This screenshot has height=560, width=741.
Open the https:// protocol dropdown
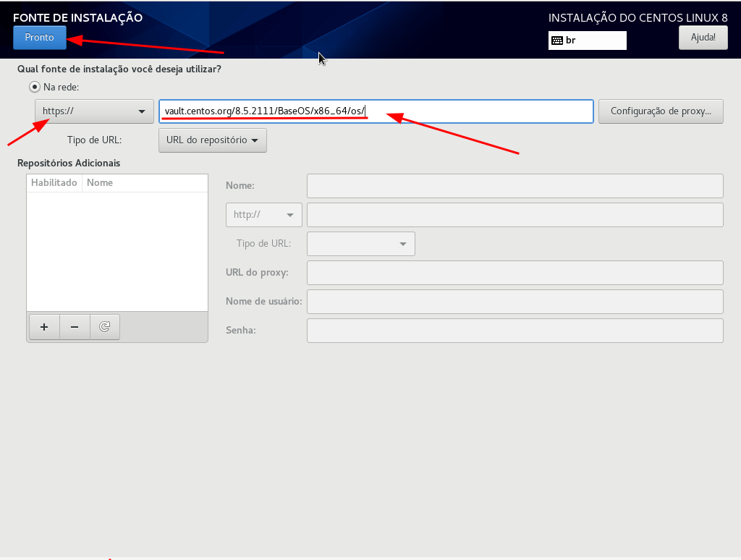point(95,111)
